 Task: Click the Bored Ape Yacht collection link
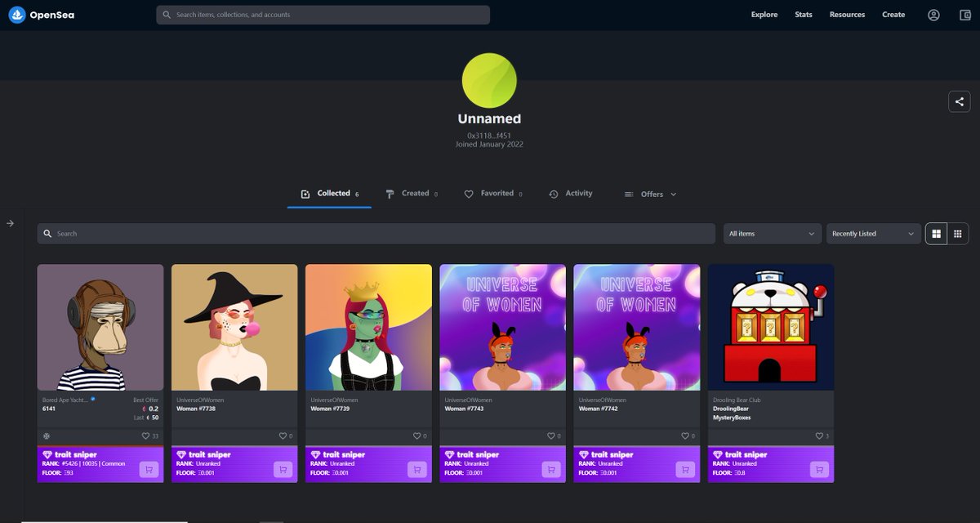[x=65, y=400]
